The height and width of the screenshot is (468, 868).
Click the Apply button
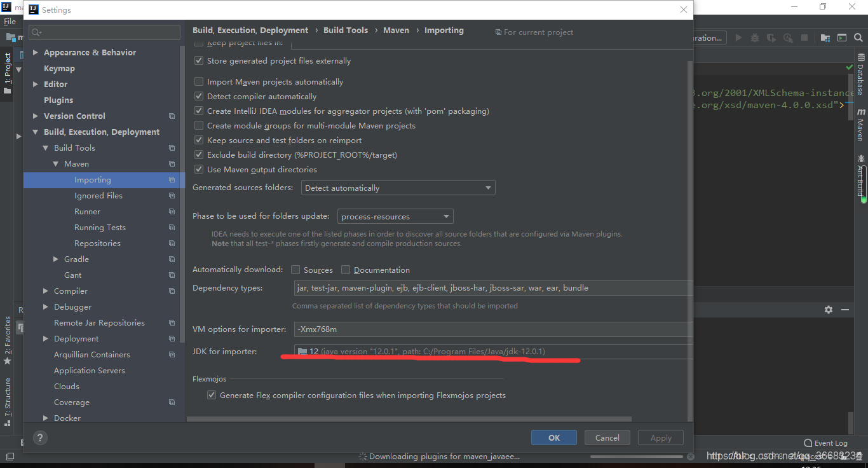661,437
